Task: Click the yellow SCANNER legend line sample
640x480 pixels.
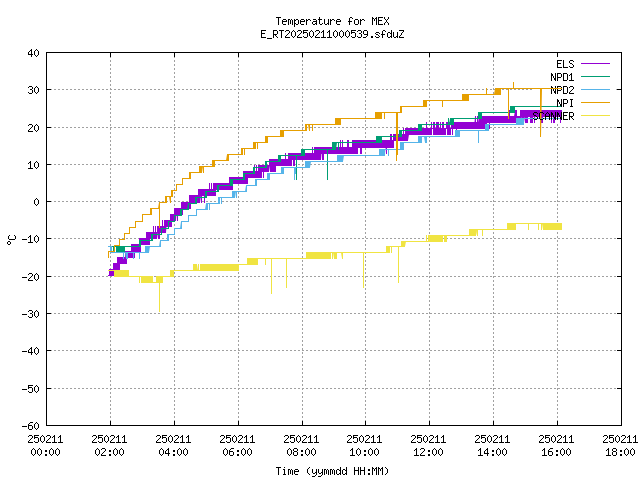Action: pos(595,116)
